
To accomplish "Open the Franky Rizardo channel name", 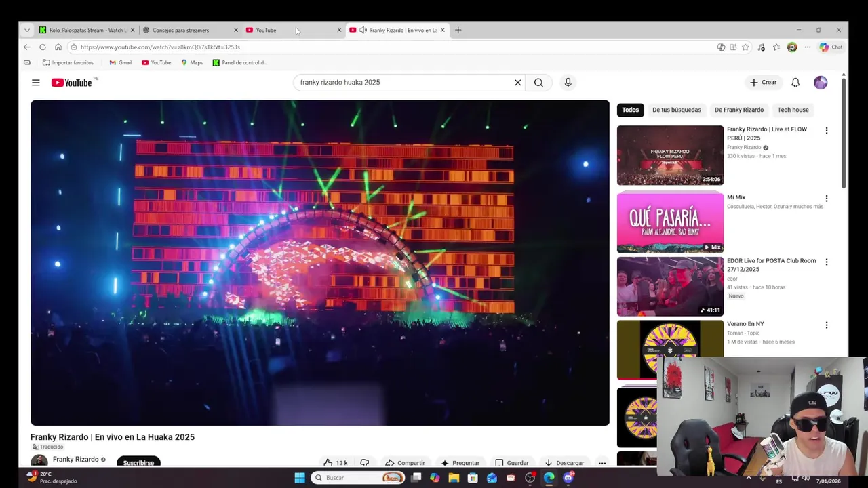I will tap(75, 460).
